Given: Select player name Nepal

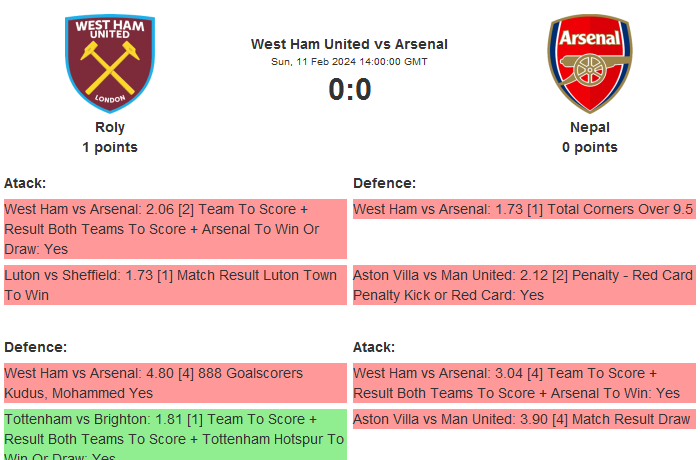Looking at the screenshot, I should click(x=589, y=127).
